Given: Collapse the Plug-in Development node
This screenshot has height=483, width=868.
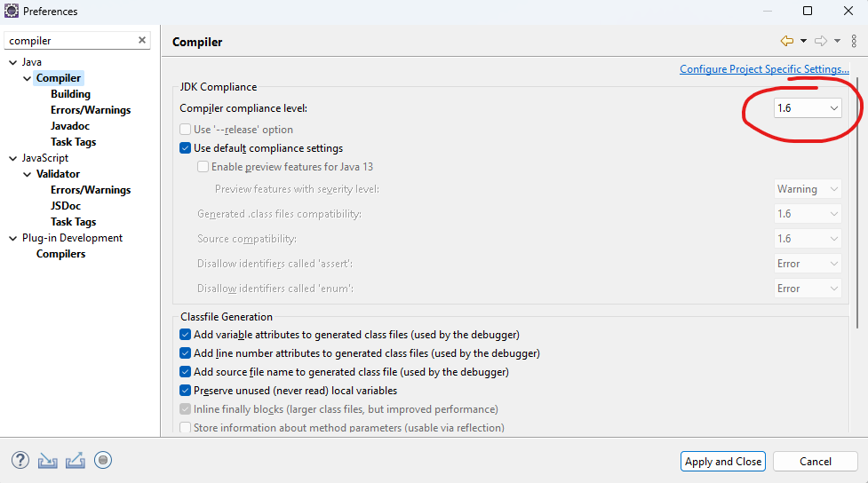Looking at the screenshot, I should [12, 239].
